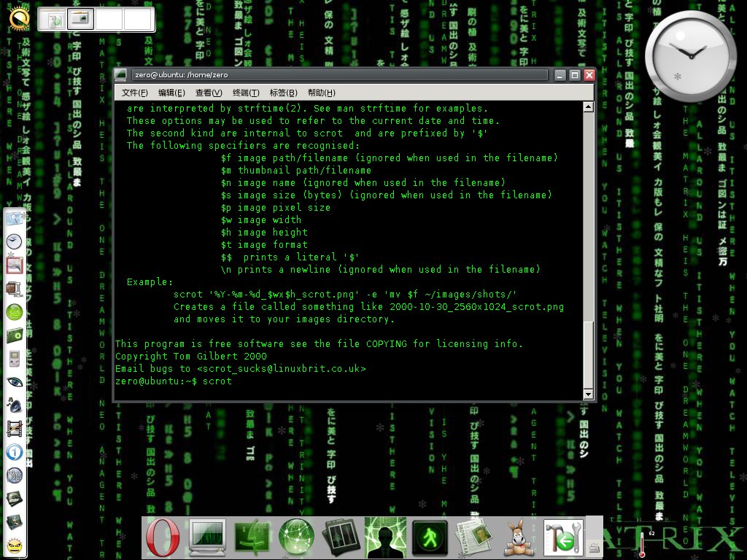Open the brown film scanner sidebar icon
The height and width of the screenshot is (560, 747).
pos(15,289)
